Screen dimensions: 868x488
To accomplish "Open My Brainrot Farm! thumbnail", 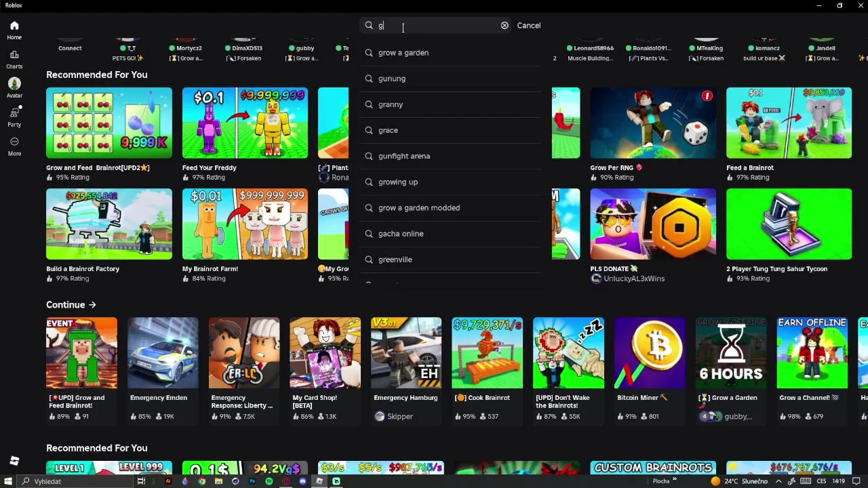I will [245, 224].
